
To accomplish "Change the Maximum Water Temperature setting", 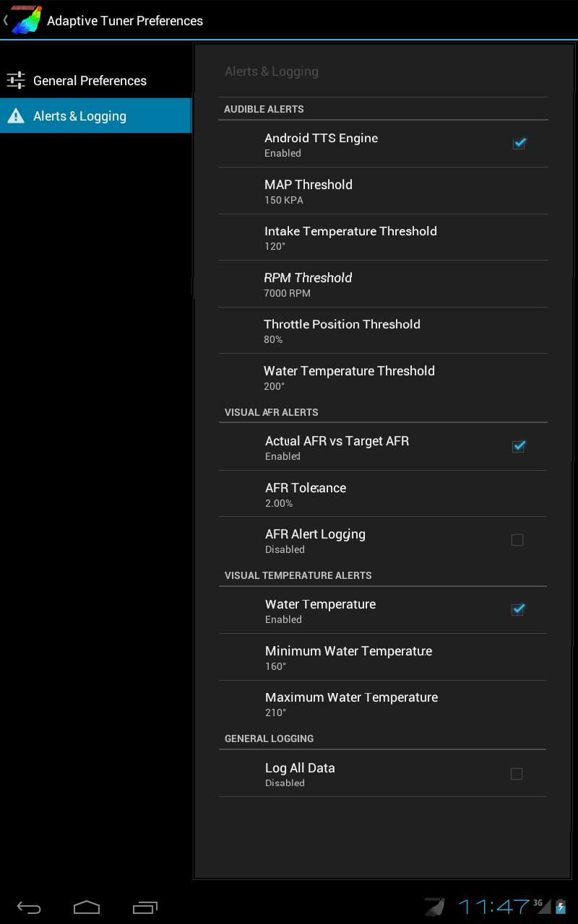I will click(383, 704).
